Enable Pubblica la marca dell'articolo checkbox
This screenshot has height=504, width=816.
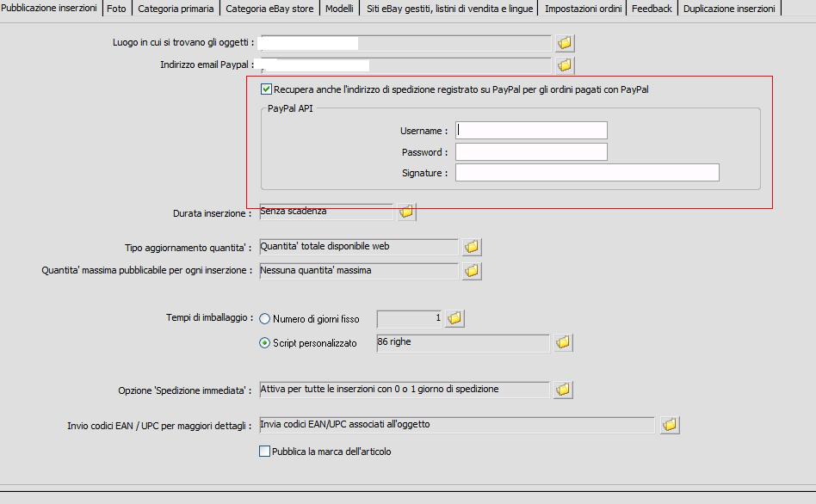pos(264,451)
